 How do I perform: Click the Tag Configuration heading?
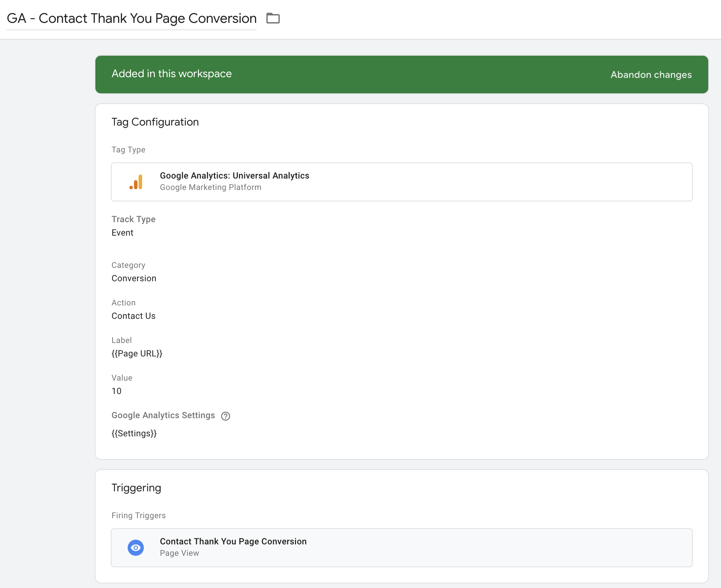(x=155, y=122)
